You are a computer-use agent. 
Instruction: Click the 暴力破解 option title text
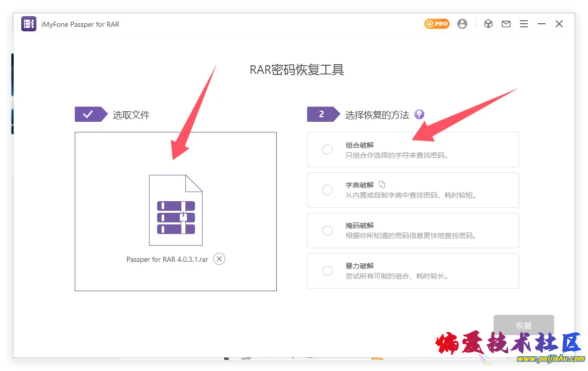pos(360,266)
